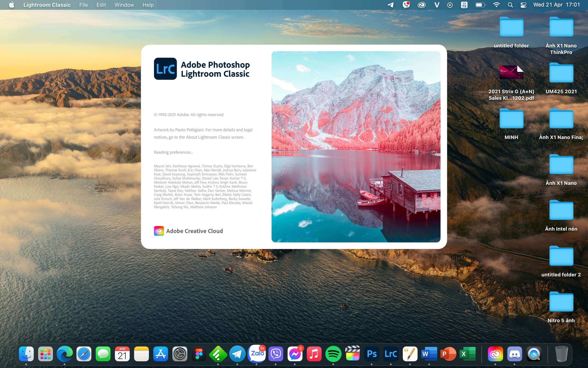Open System Preferences from the dock
The height and width of the screenshot is (368, 588).
click(180, 354)
